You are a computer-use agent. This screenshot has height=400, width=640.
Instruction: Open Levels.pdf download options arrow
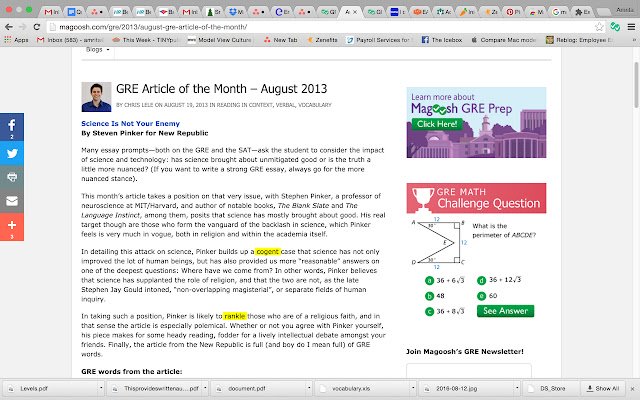pyautogui.click(x=101, y=389)
